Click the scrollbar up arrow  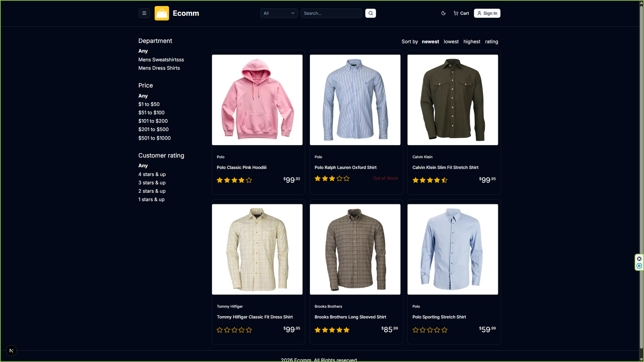tap(641, 3)
